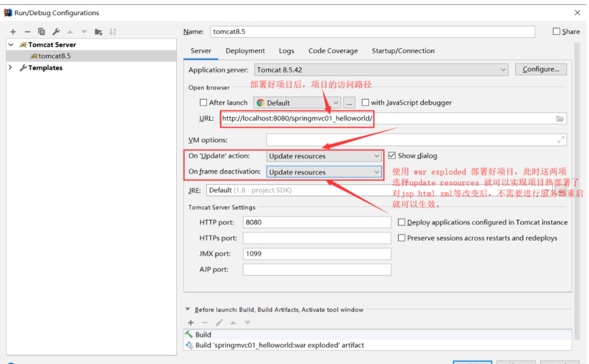The image size is (589, 364).
Task: Click the JMX port field
Action: [x=317, y=254]
